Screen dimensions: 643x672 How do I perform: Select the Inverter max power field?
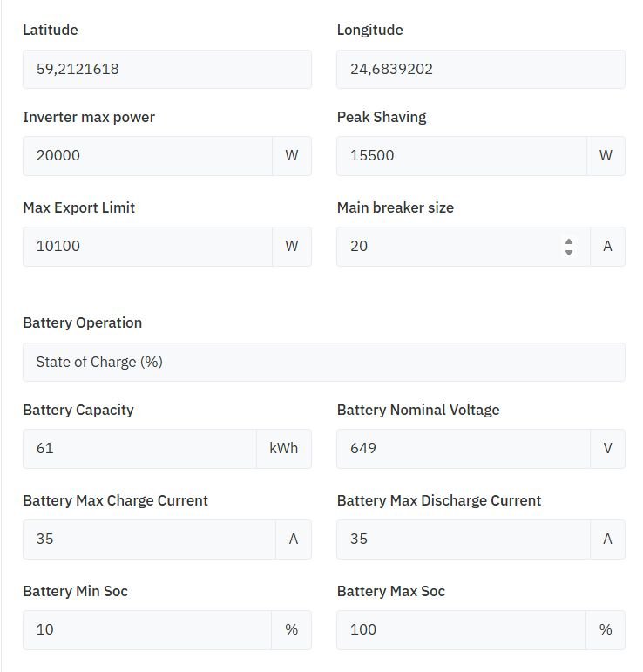pyautogui.click(x=148, y=156)
